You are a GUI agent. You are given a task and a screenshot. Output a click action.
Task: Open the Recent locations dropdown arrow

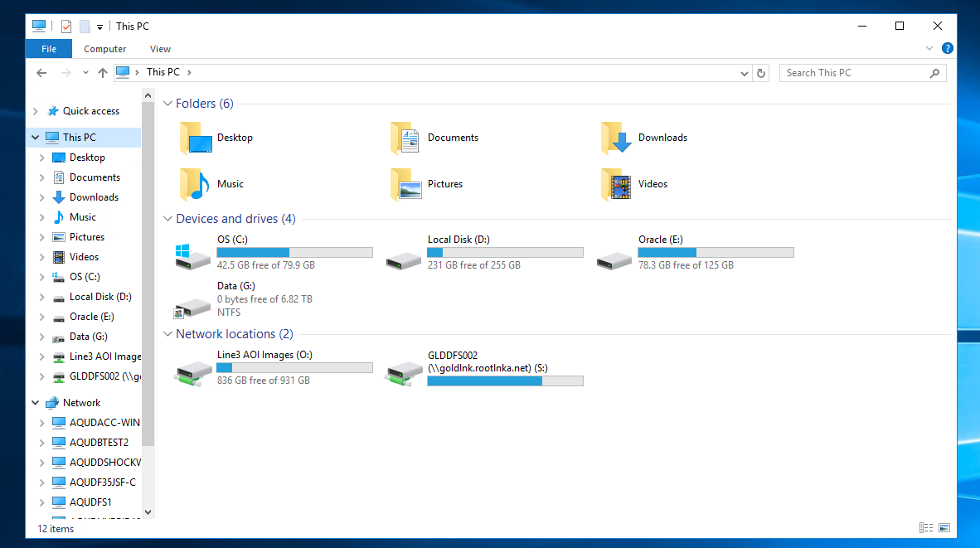85,73
